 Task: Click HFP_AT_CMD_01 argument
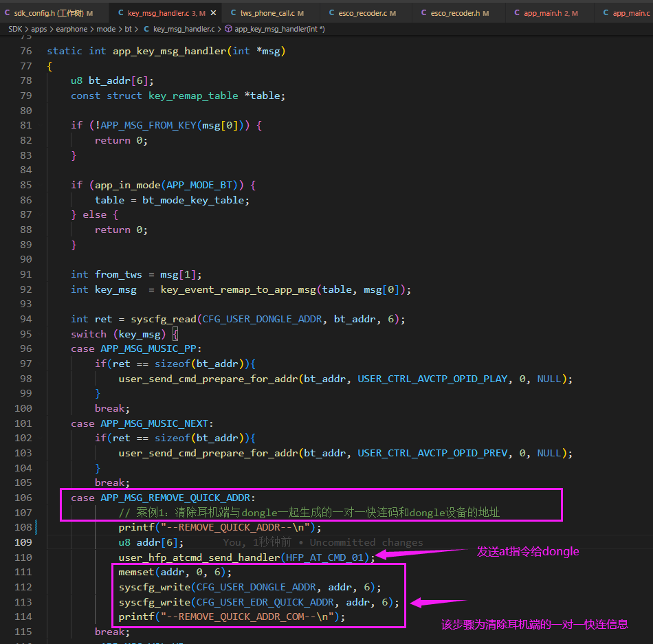[x=324, y=557]
